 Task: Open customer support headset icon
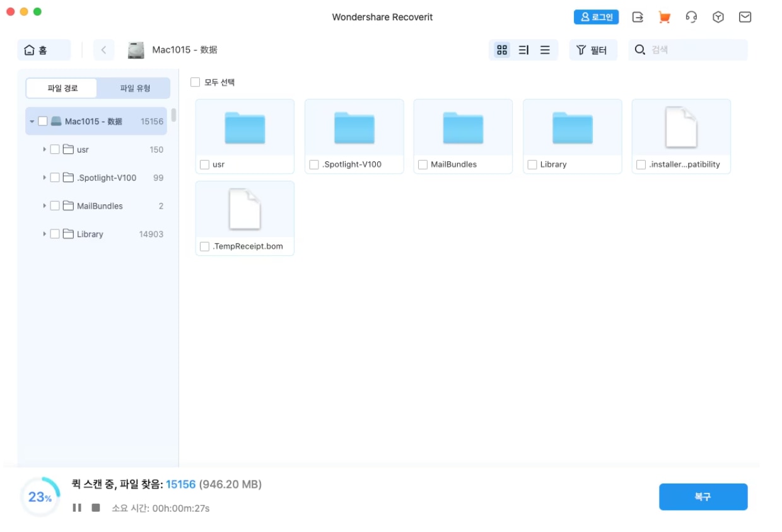coord(691,17)
